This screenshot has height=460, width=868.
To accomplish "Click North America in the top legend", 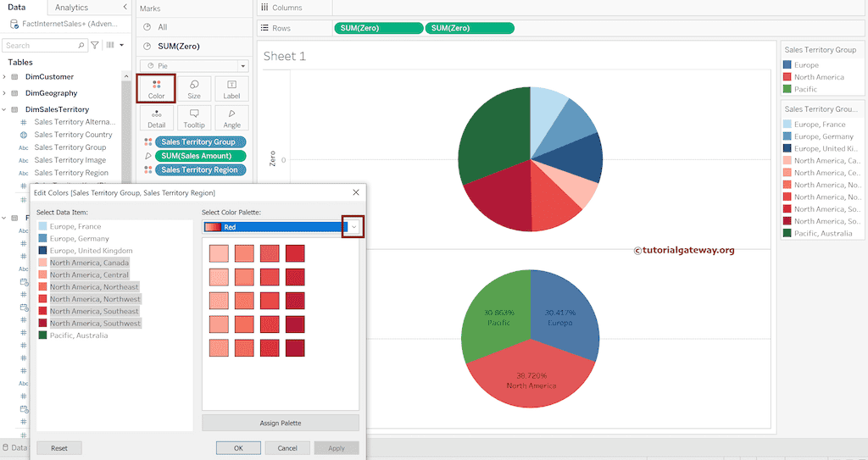I will tap(814, 77).
